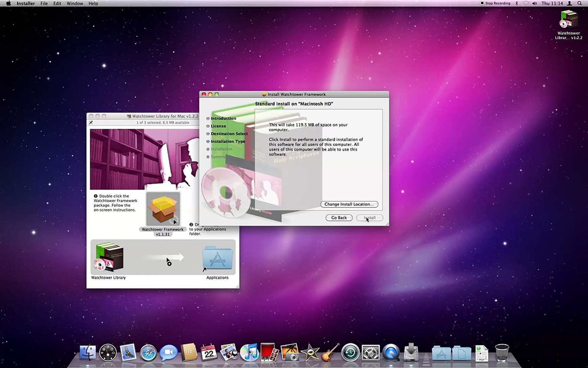Open Address Book in the Dock
This screenshot has width=588, height=368.
(189, 352)
